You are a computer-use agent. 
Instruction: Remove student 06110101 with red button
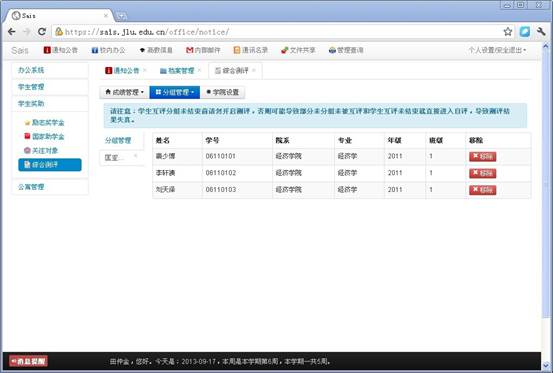coord(482,157)
